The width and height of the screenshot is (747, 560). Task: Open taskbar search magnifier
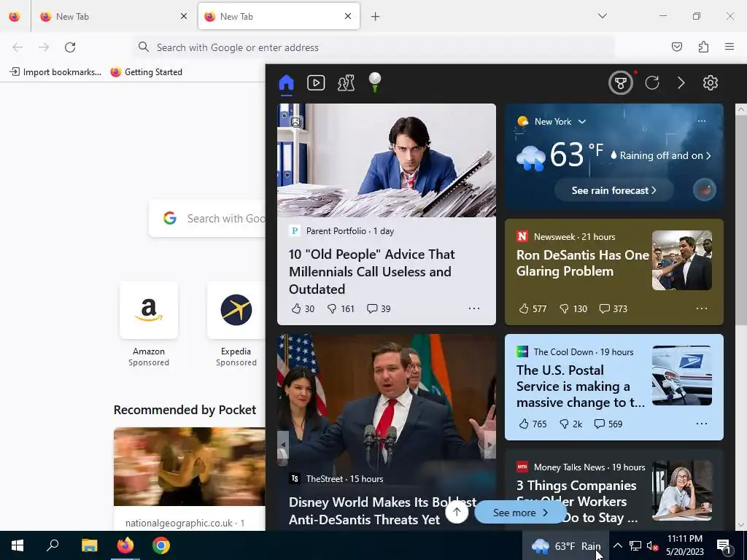[x=53, y=545]
